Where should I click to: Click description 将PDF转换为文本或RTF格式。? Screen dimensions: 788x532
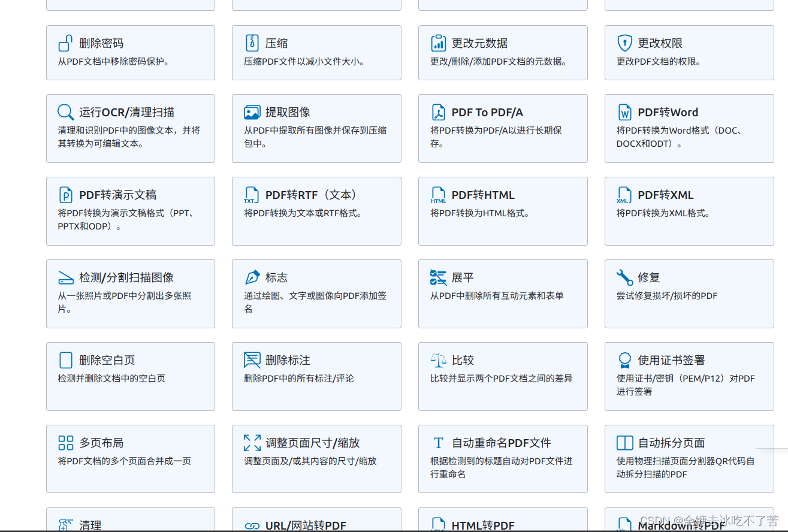click(303, 213)
